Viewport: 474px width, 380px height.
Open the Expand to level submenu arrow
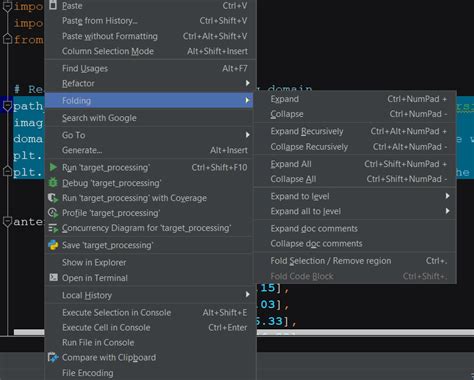pyautogui.click(x=447, y=196)
